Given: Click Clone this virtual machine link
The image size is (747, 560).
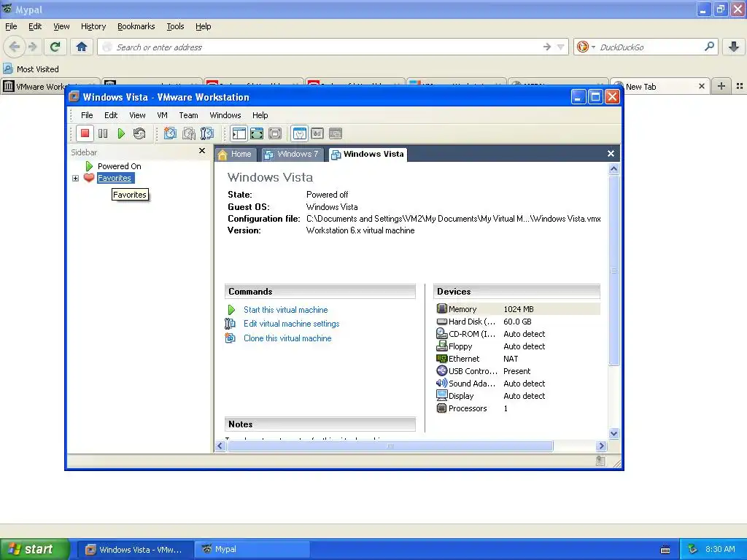Looking at the screenshot, I should 287,338.
